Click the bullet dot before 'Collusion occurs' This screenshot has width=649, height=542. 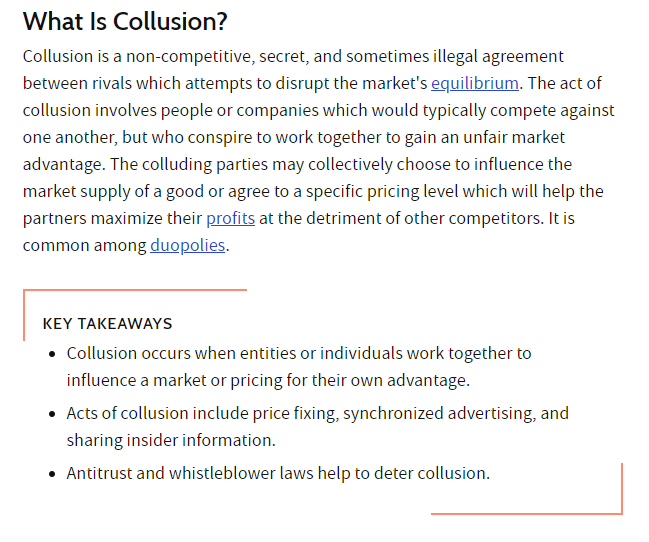[x=52, y=354]
